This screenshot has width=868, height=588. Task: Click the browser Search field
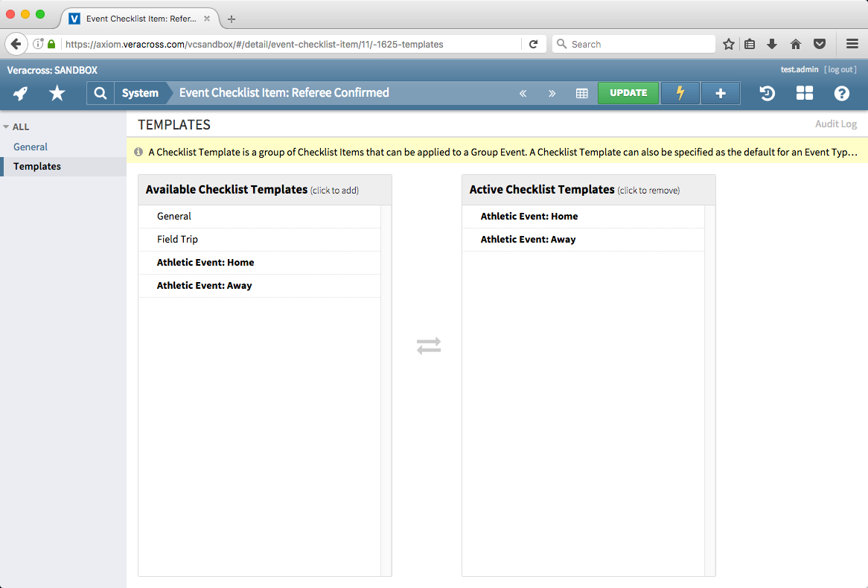coord(634,44)
